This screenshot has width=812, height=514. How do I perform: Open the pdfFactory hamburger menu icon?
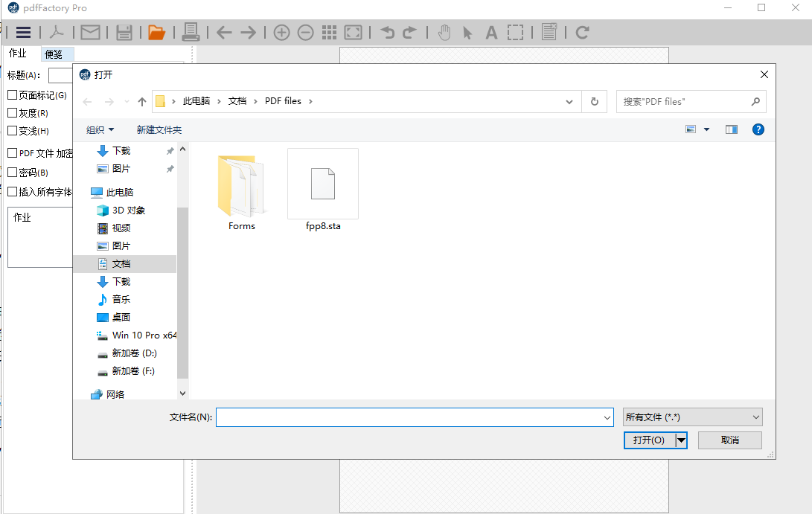pyautogui.click(x=25, y=32)
